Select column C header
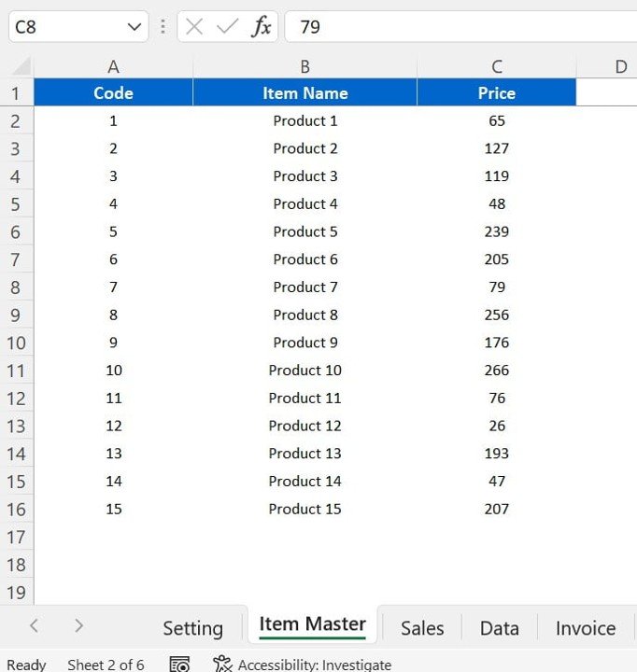The image size is (637, 672). coord(497,66)
